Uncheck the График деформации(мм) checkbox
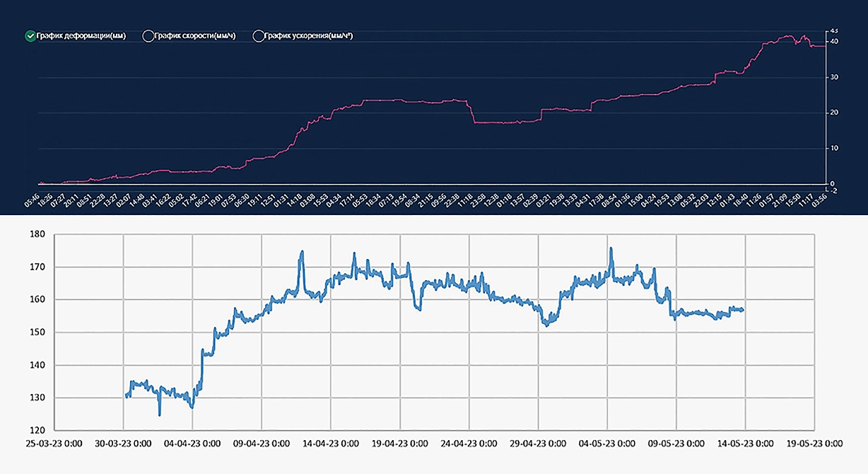This screenshot has width=868, height=474. pos(30,35)
